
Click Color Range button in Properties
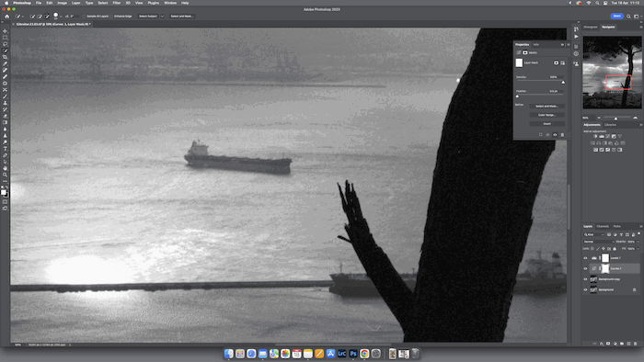pyautogui.click(x=546, y=115)
